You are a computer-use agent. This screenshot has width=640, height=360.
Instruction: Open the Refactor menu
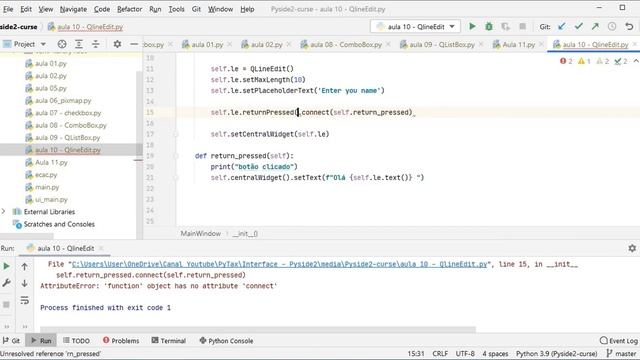point(129,9)
